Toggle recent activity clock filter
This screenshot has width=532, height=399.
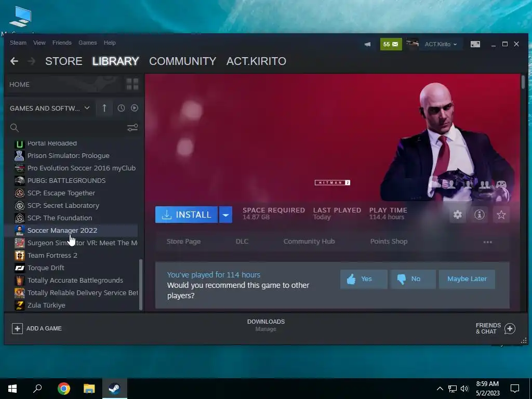click(121, 108)
